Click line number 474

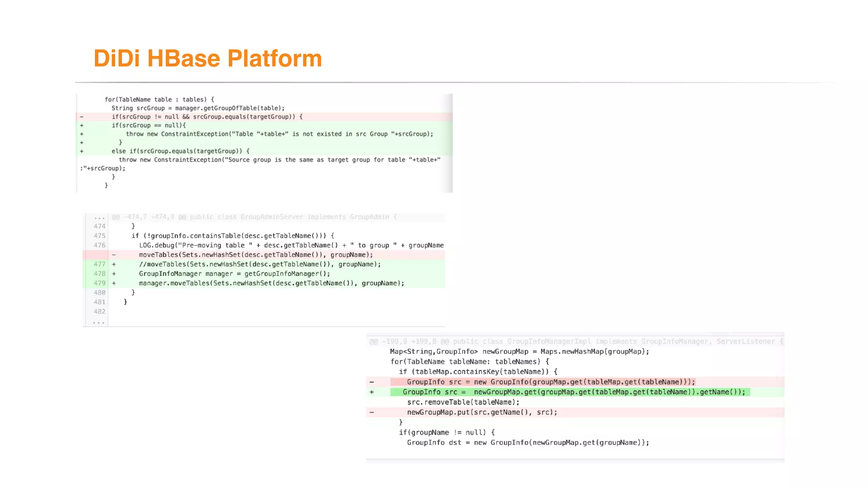click(x=100, y=226)
